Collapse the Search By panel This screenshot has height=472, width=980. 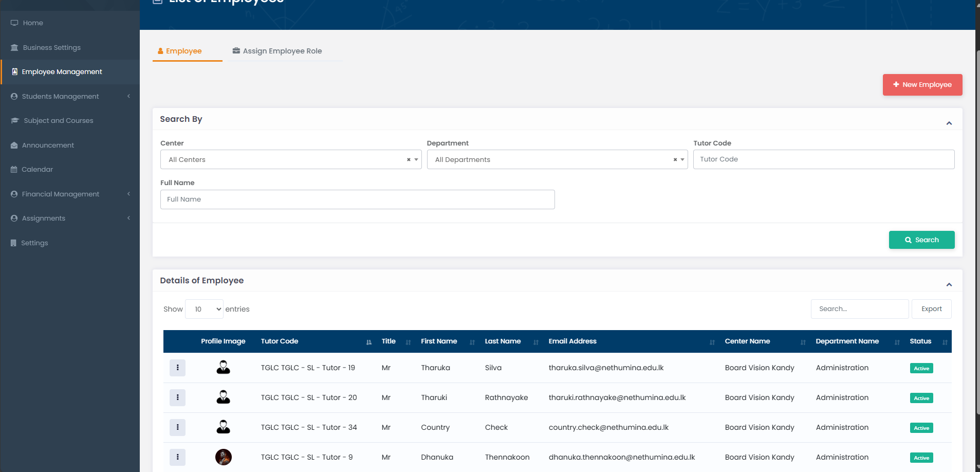949,123
